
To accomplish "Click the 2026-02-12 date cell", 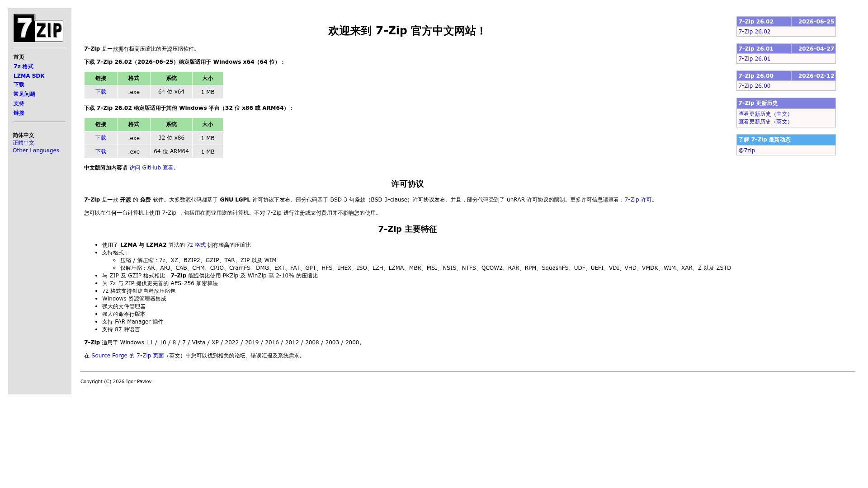I will [x=813, y=76].
